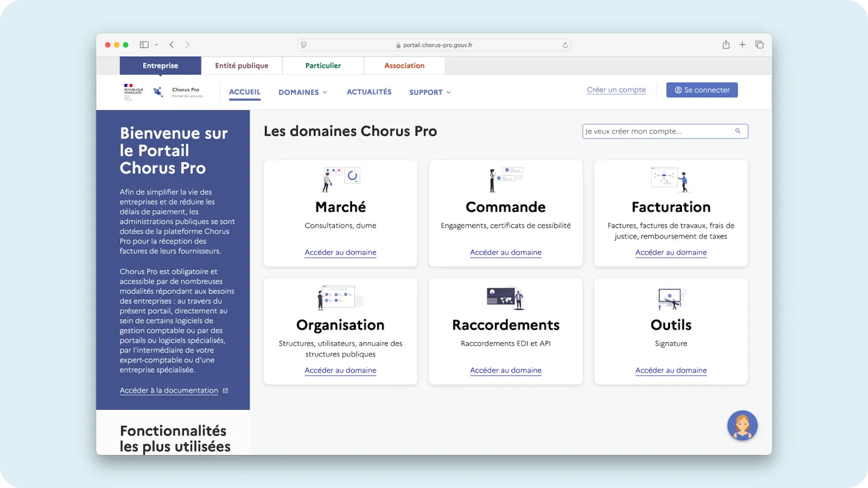Screen dimensions: 868x488
Task: Open the page reader icon in address bar
Action: (x=304, y=45)
